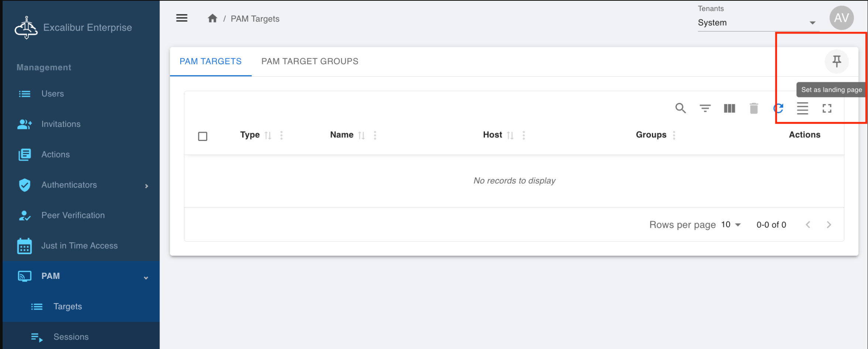Sort table by Type column
The width and height of the screenshot is (868, 349).
pos(268,135)
